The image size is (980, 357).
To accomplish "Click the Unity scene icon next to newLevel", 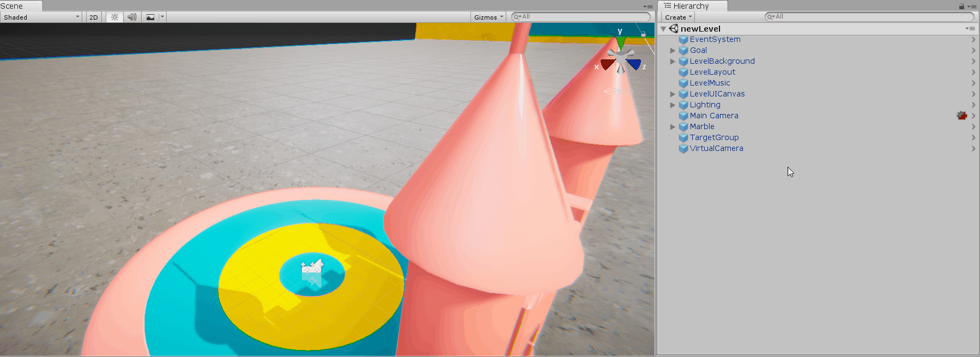I will click(x=674, y=28).
